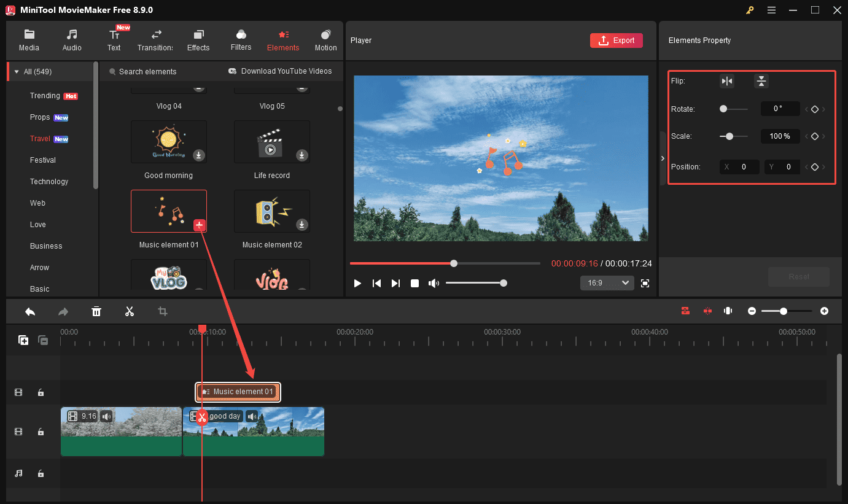Flip element vertically
The height and width of the screenshot is (504, 848).
click(761, 81)
